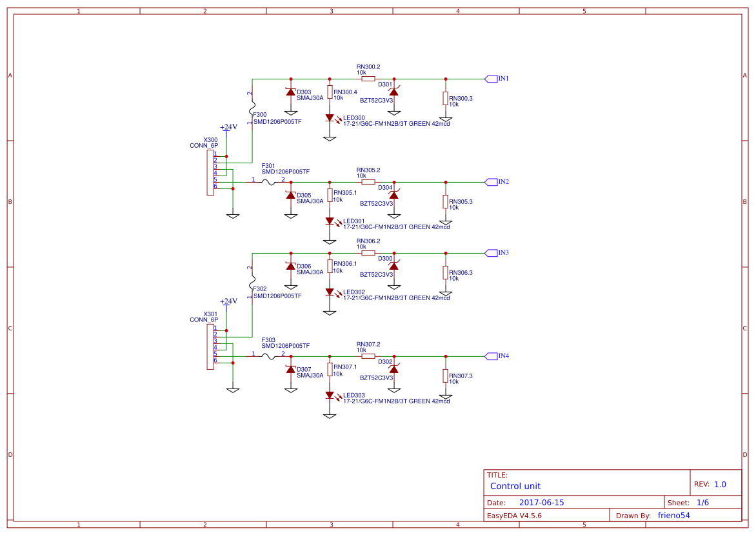Click the resistor RN307.1 symbol
Screen dimensions: 756x535
330,369
